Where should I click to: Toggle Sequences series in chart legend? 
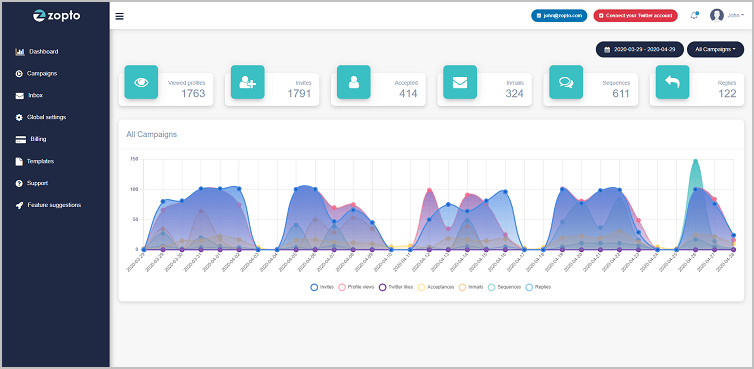pos(504,287)
